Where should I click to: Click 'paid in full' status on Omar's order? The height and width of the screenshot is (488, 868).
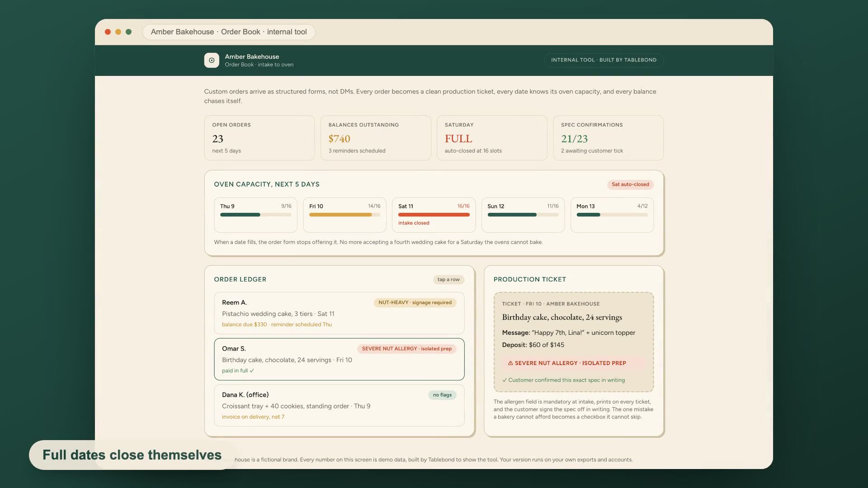click(238, 371)
